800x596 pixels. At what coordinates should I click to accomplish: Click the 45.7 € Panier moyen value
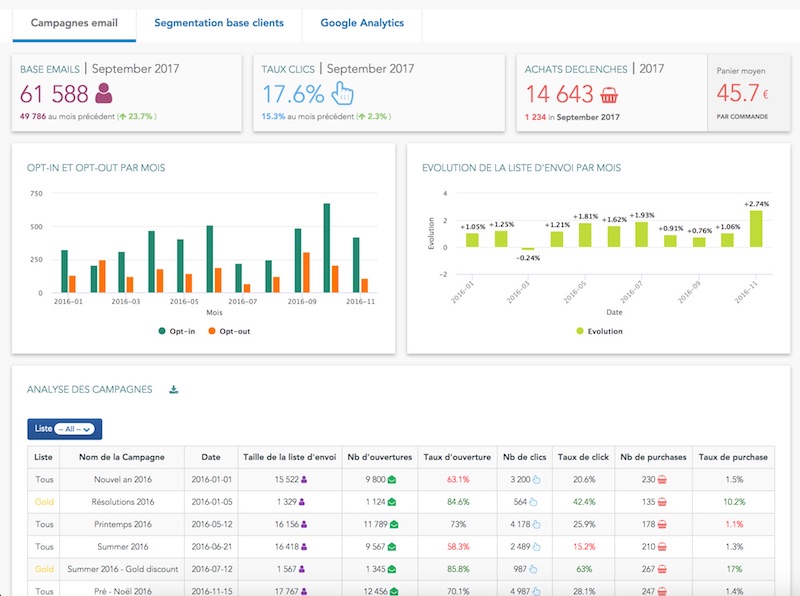pos(742,93)
